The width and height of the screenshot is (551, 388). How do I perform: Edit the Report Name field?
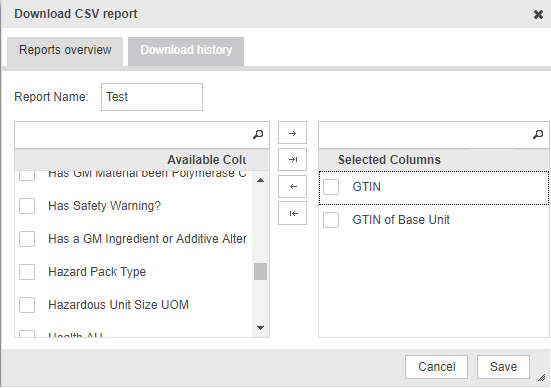(x=152, y=97)
